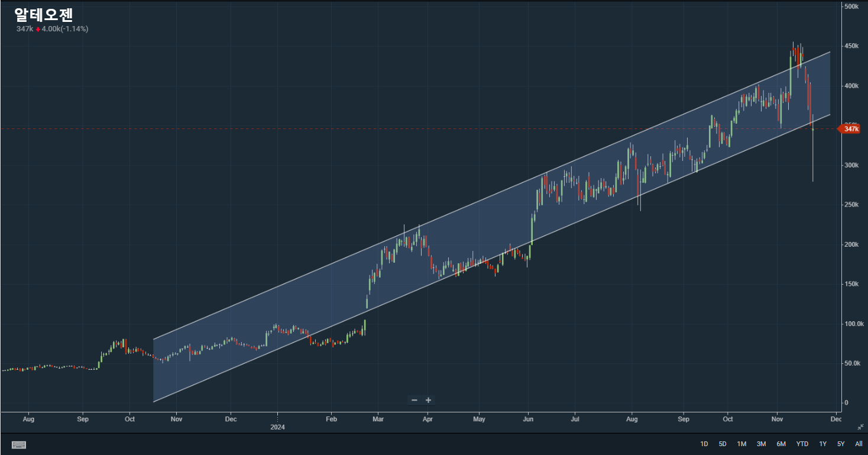Click the zoom out minus button
The height and width of the screenshot is (455, 868).
pyautogui.click(x=414, y=400)
